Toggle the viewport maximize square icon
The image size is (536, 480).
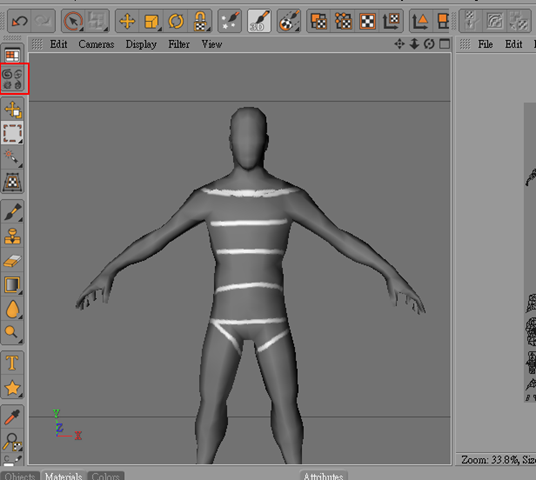tap(444, 44)
